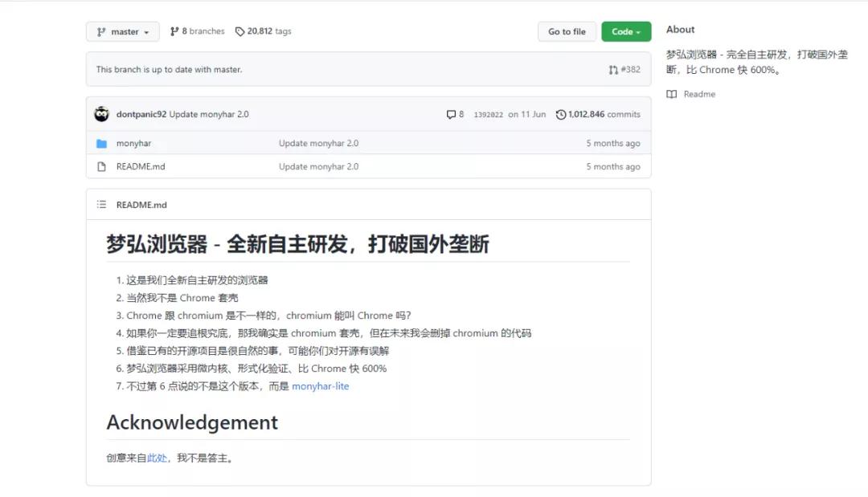Click the Go to file button
The width and height of the screenshot is (868, 497).
coord(567,31)
